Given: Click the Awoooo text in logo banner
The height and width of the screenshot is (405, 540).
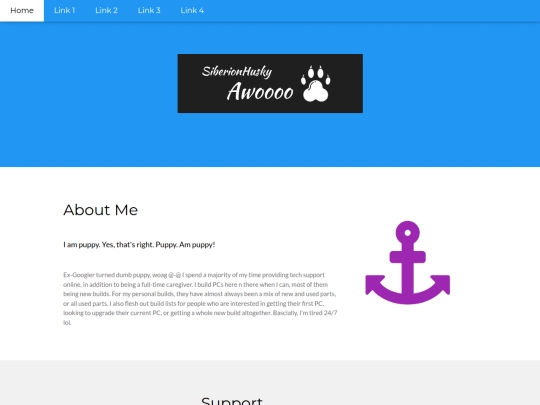Looking at the screenshot, I should 260,92.
